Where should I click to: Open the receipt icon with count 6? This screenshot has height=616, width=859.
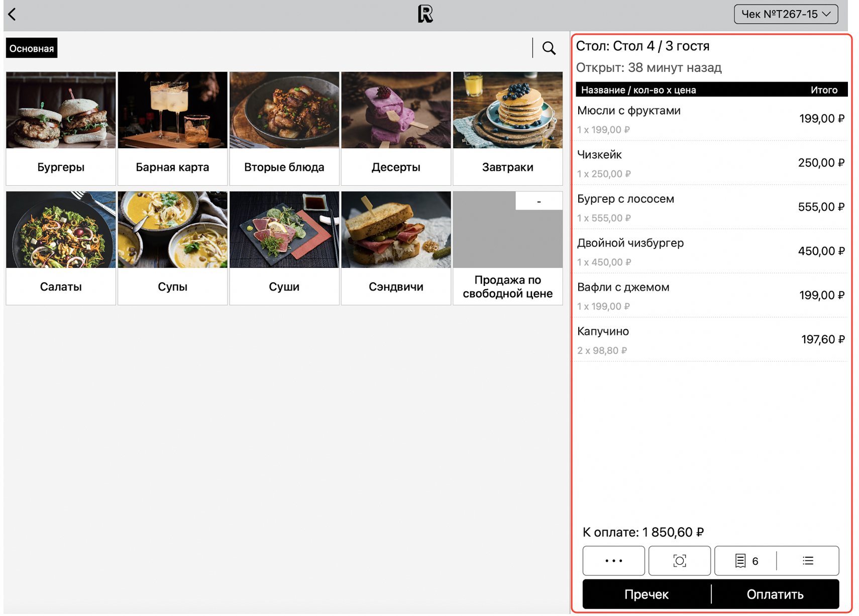746,560
